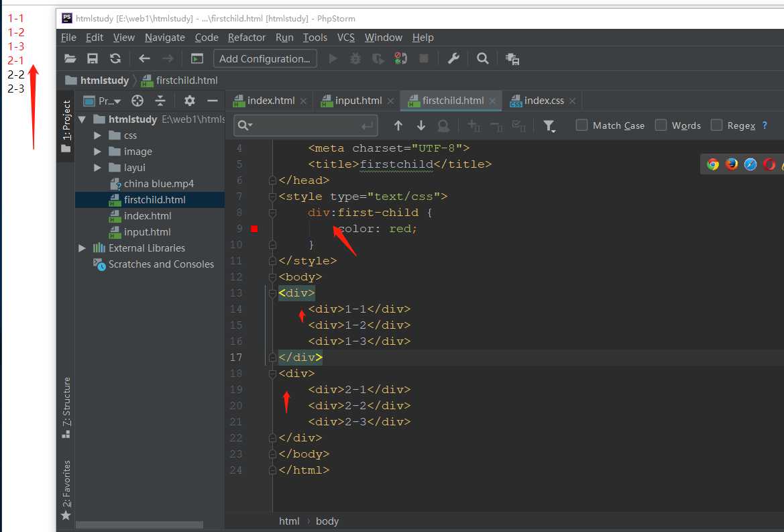Fold the second div block at line 18
The height and width of the screenshot is (532, 784).
272,374
